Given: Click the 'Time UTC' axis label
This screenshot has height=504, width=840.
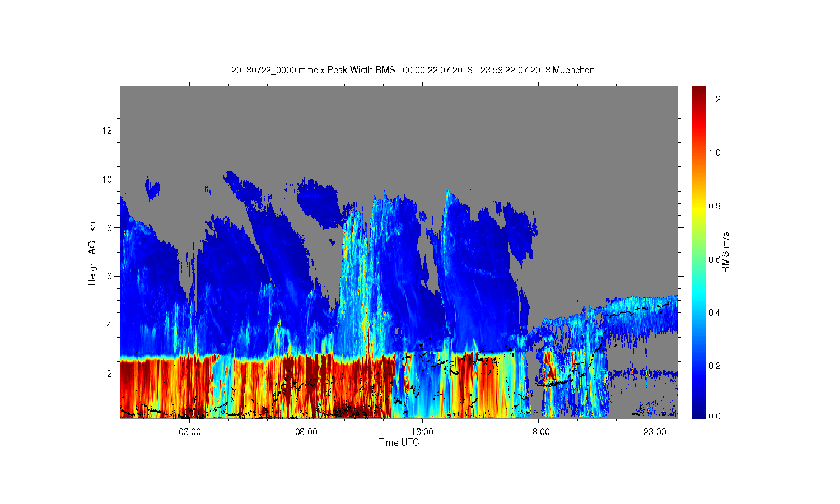Looking at the screenshot, I should (x=399, y=442).
